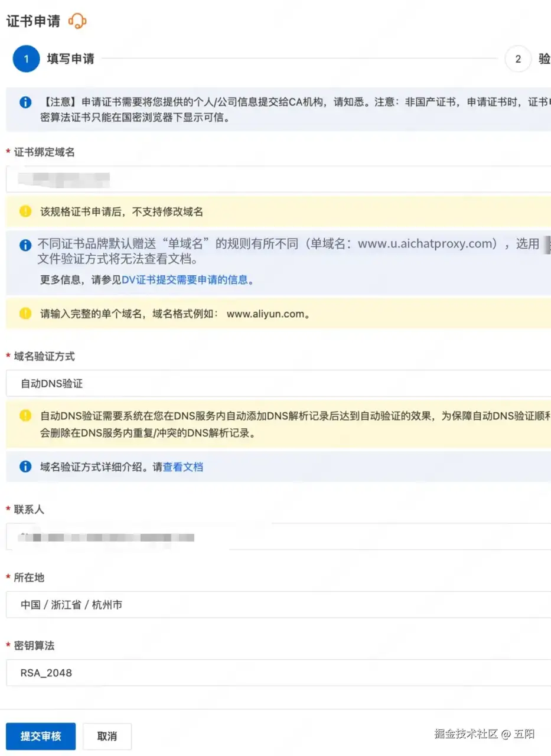Image resolution: width=551 pixels, height=756 pixels.
Task: Click info icon beside 不同证书品牌 notice
Action: [x=25, y=244]
